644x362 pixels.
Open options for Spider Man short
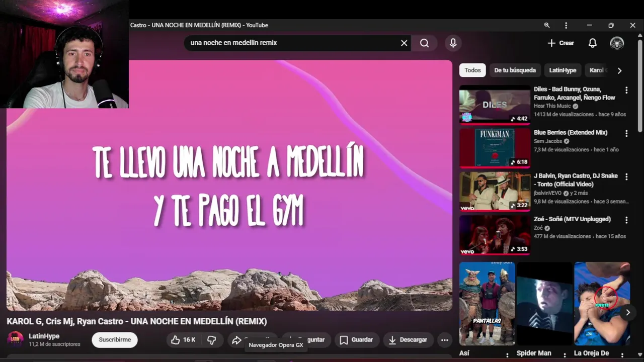pos(565,354)
